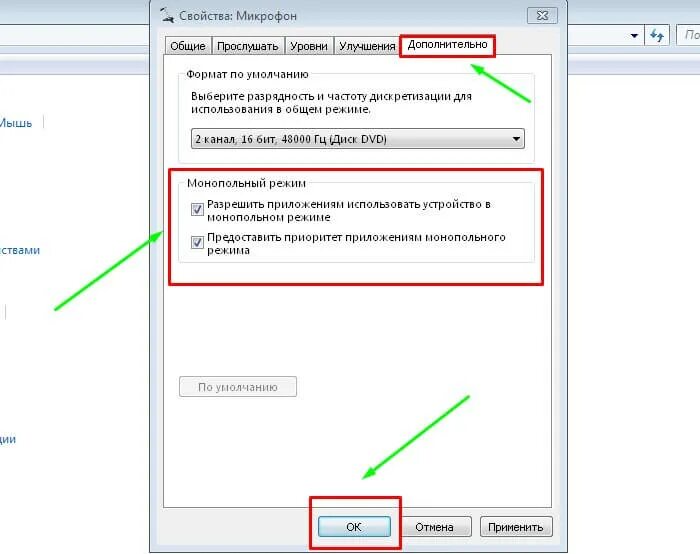Click the search field in background window

(x=689, y=35)
